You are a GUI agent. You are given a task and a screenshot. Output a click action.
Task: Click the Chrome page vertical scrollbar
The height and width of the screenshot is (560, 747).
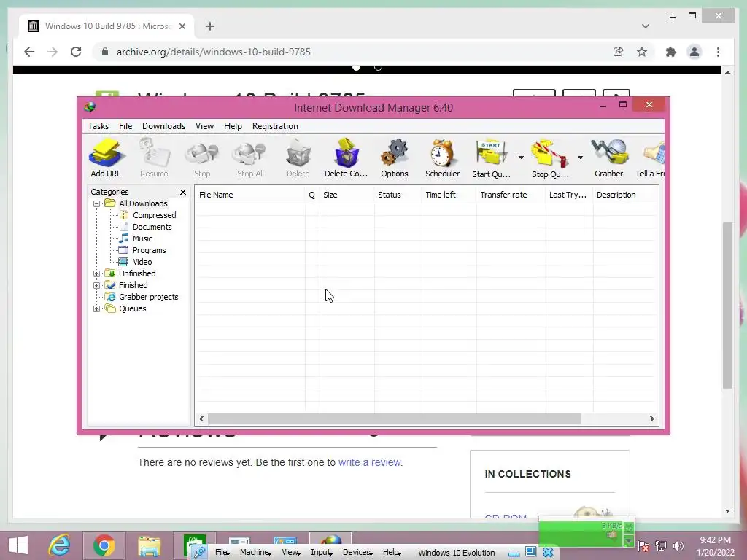pyautogui.click(x=727, y=305)
